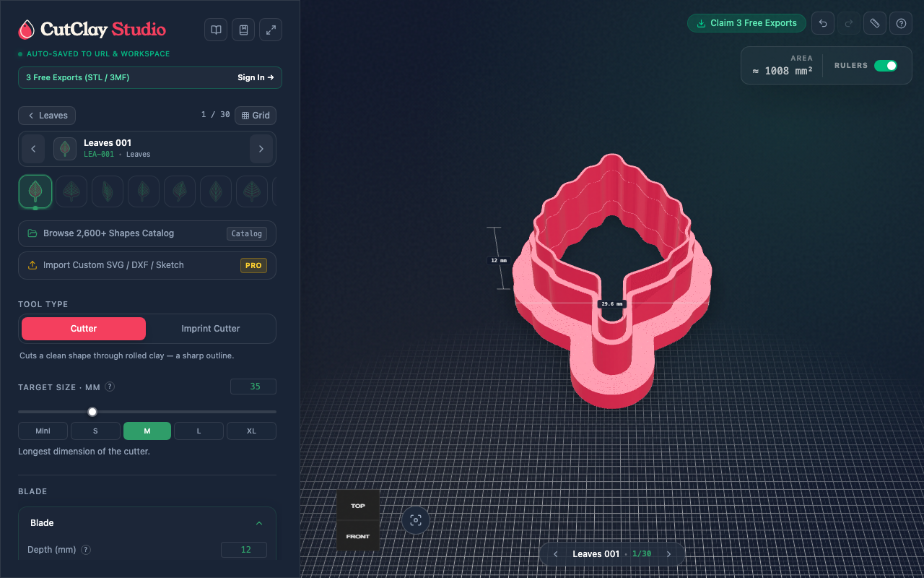The height and width of the screenshot is (578, 924).
Task: Select the TOP view face
Action: tap(358, 506)
